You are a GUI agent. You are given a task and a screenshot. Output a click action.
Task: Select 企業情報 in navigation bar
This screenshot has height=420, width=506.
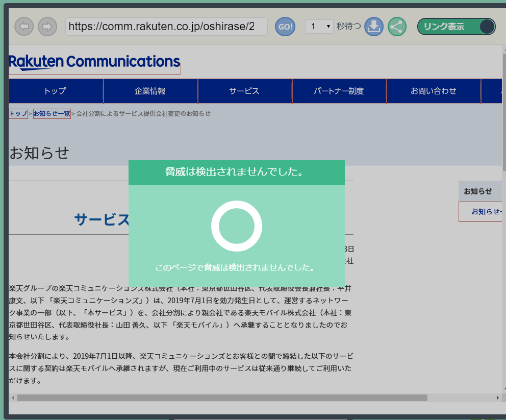(150, 91)
